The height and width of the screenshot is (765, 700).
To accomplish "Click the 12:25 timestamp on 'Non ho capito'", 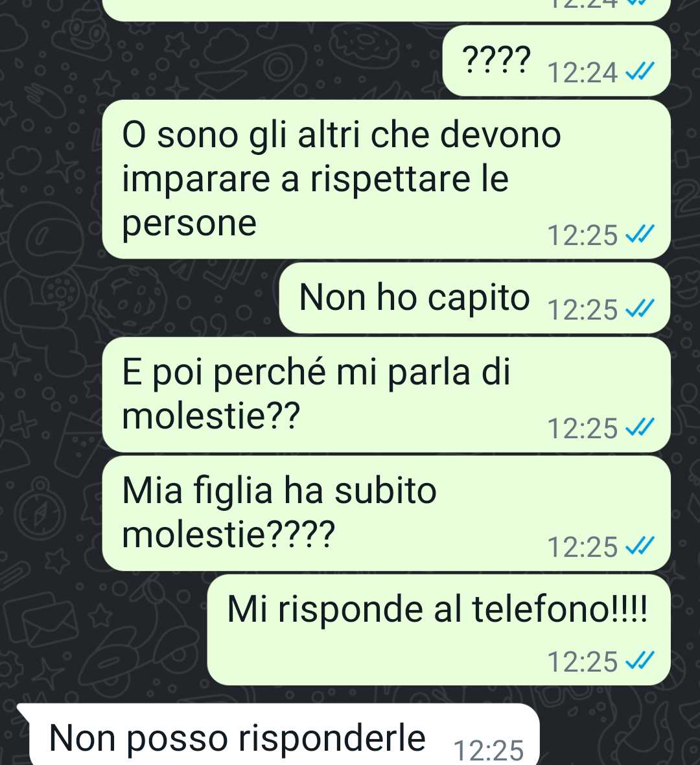I will pos(583,310).
